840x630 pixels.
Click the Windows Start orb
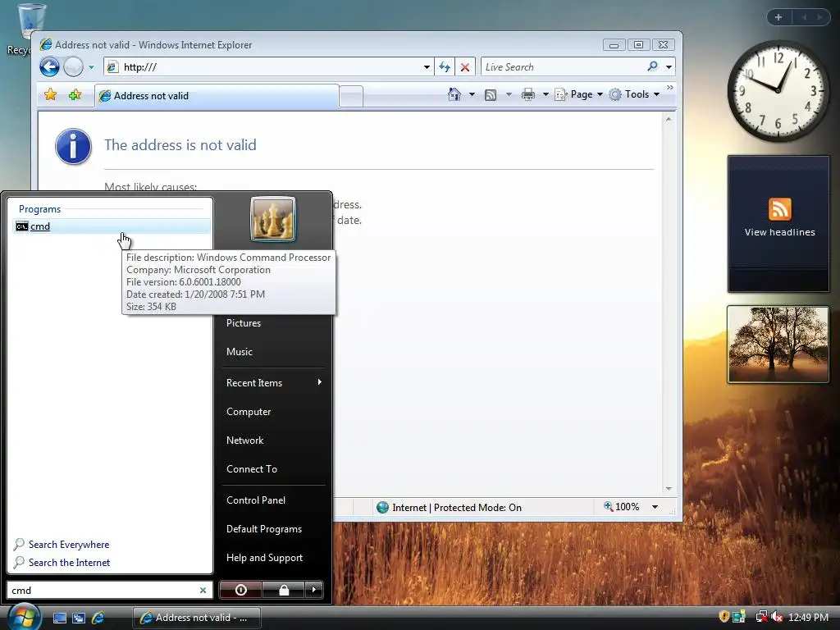tap(24, 617)
